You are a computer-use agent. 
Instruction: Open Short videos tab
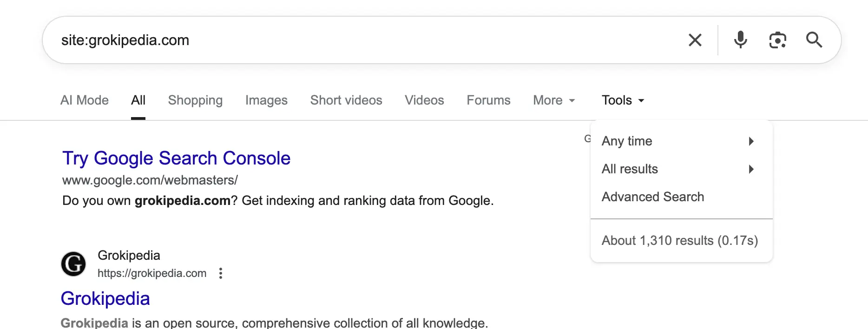(x=346, y=100)
